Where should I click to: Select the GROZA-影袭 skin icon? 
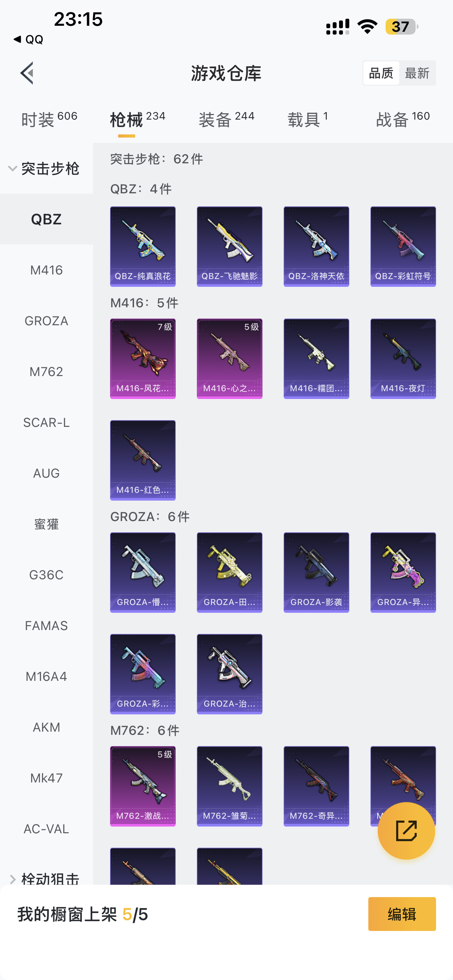316,572
